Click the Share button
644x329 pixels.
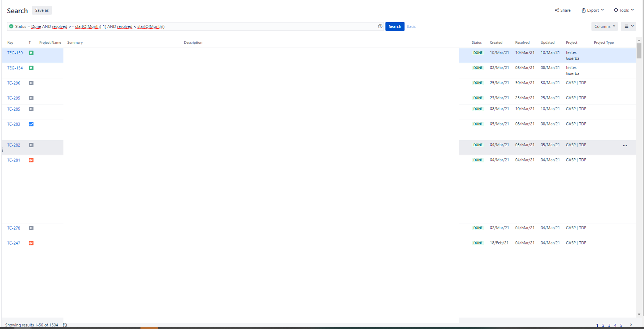563,10
